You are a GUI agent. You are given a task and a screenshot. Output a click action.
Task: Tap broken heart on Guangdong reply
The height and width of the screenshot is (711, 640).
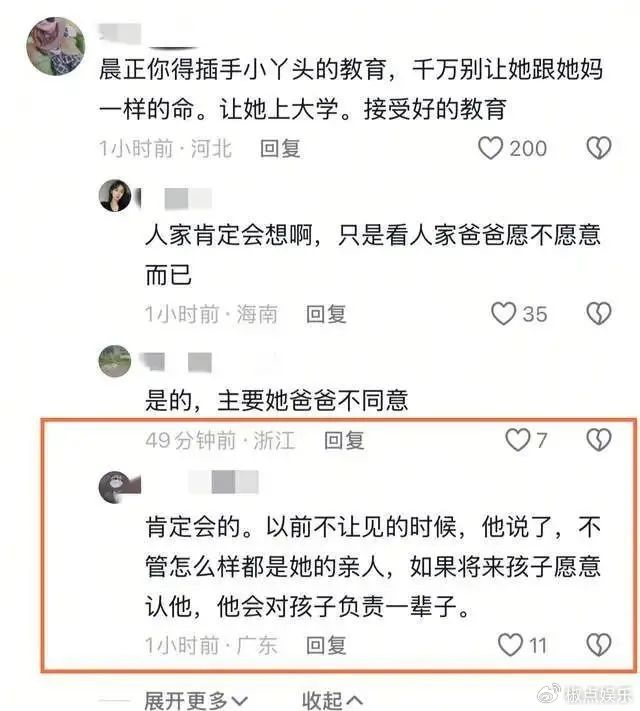[x=599, y=645]
